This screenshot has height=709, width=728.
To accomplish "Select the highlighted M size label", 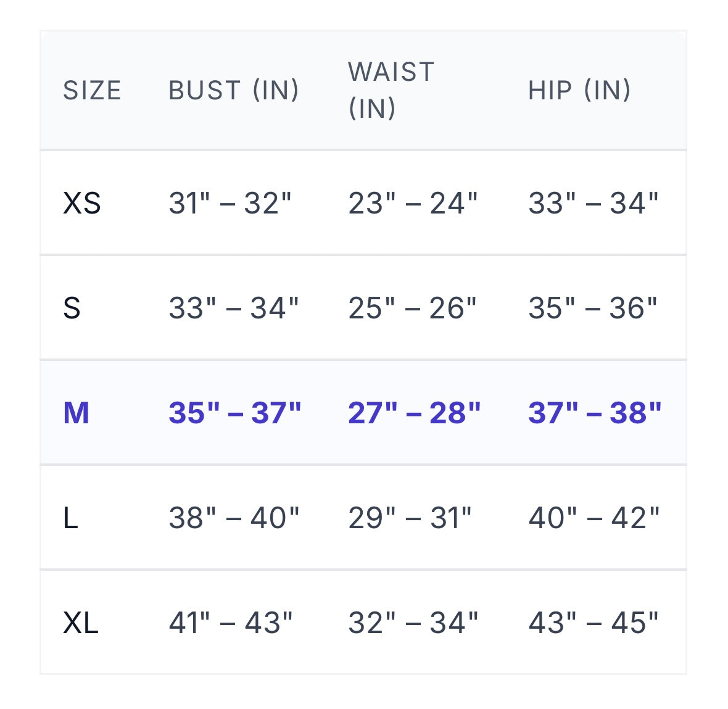I will pyautogui.click(x=77, y=413).
